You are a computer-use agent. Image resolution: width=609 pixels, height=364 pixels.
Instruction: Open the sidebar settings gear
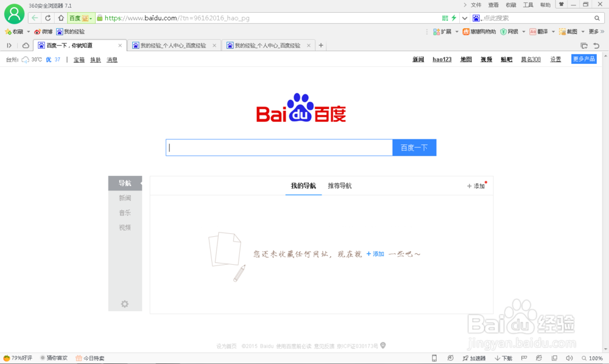(x=125, y=304)
